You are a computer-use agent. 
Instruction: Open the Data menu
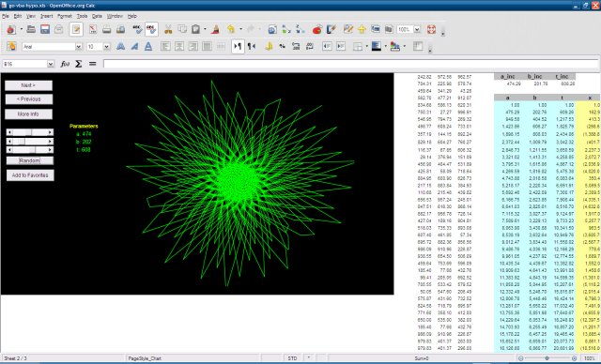tap(97, 16)
